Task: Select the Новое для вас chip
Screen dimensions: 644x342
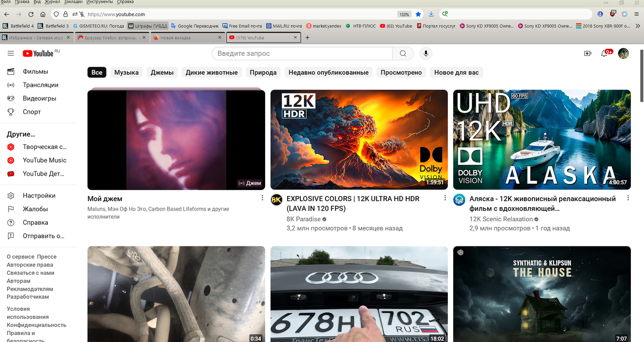Action: (456, 72)
